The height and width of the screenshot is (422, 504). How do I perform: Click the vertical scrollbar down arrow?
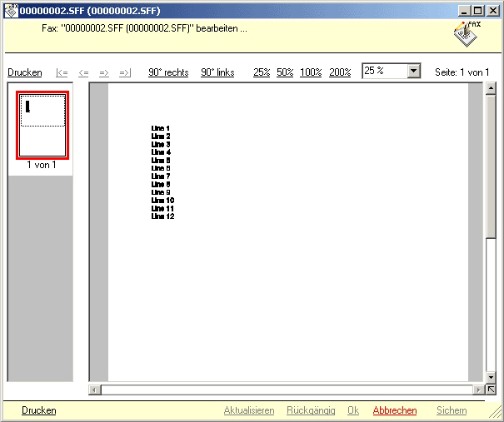(x=491, y=376)
